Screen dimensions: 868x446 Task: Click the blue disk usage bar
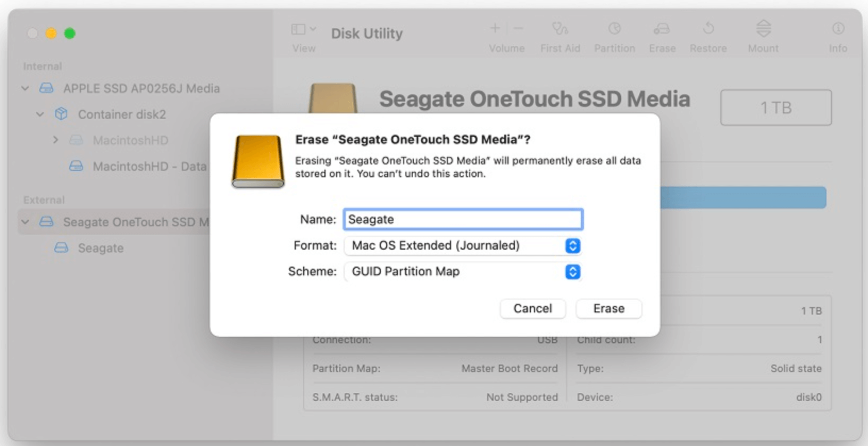[x=743, y=197]
